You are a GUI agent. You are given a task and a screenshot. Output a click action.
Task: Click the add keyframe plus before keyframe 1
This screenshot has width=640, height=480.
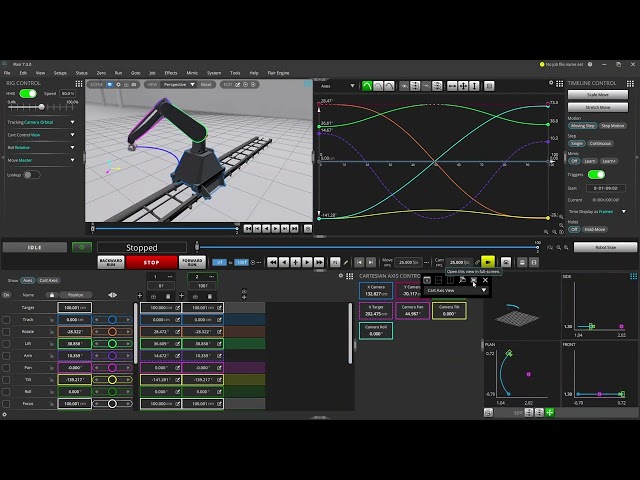click(x=140, y=295)
